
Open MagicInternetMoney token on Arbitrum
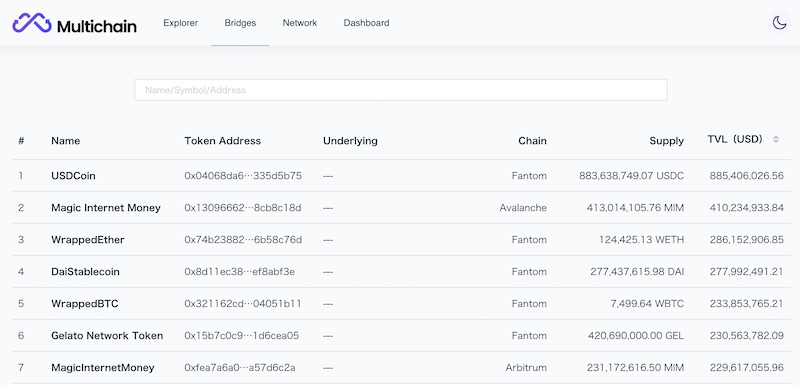[x=401, y=368]
